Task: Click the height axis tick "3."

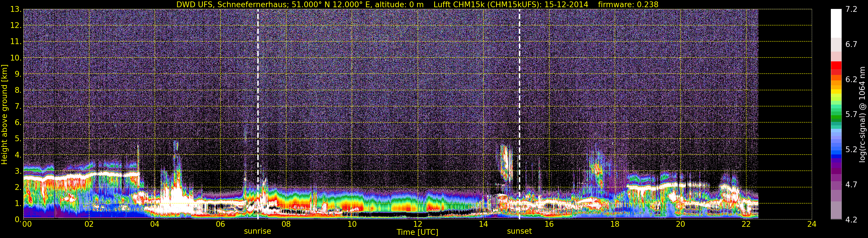Action: point(18,171)
